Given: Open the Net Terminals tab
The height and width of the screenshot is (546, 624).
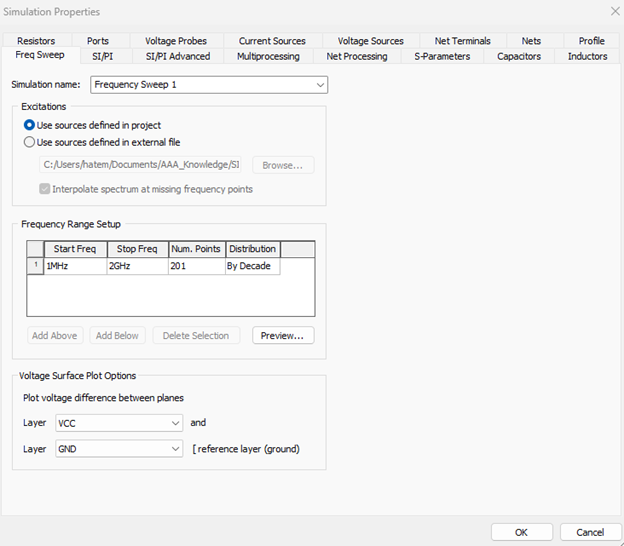Looking at the screenshot, I should [x=462, y=41].
